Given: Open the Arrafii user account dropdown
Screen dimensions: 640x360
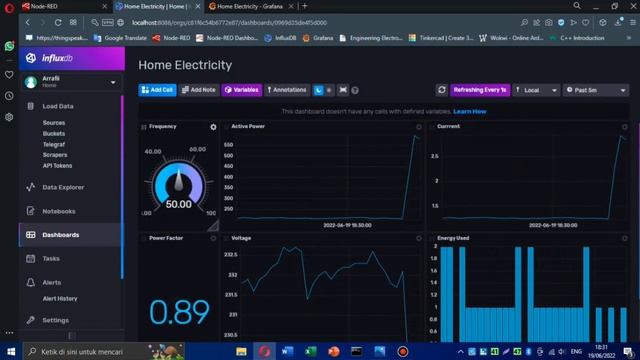Looking at the screenshot, I should pyautogui.click(x=71, y=82).
